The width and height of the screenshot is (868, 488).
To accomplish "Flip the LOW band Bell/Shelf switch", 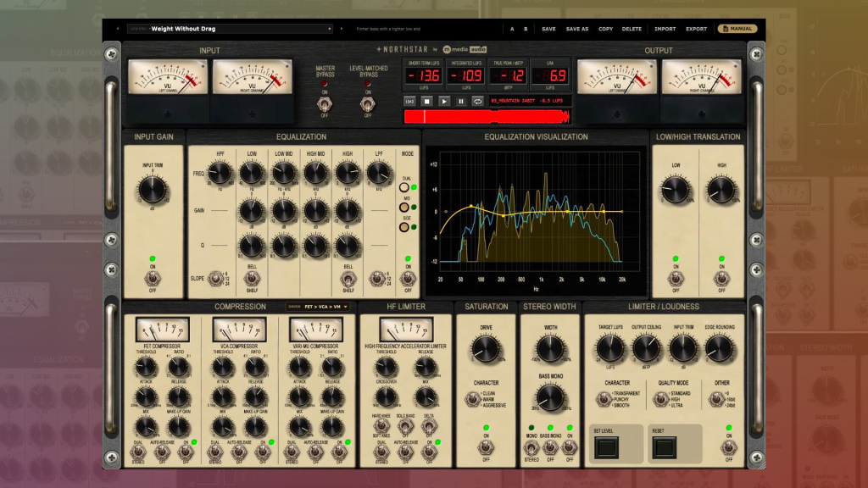I will [x=252, y=278].
